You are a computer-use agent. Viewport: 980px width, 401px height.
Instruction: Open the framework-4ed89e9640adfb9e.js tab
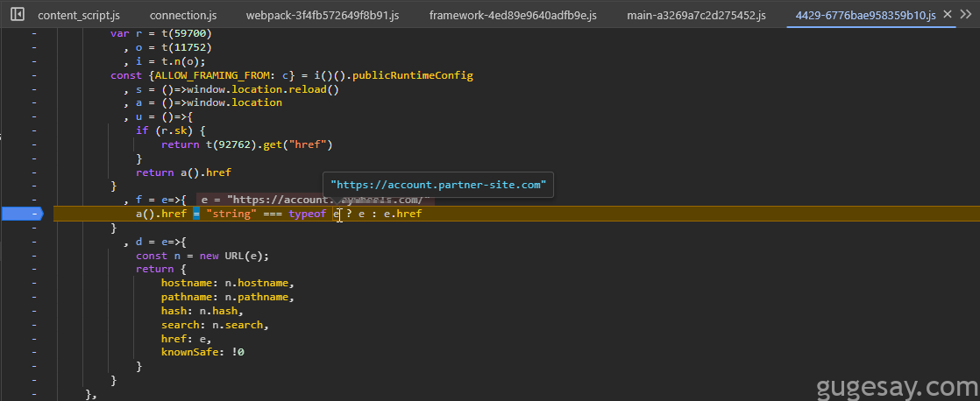[513, 15]
